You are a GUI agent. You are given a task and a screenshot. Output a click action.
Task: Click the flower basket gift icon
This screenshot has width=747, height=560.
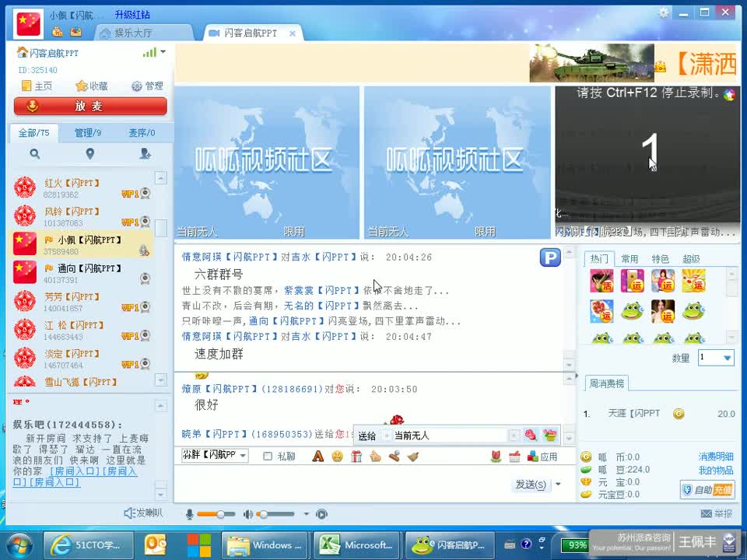(550, 435)
